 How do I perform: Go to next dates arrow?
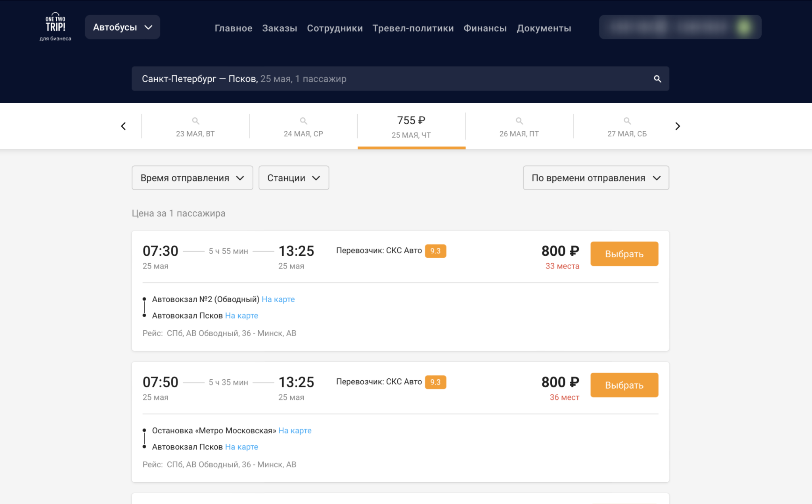677,126
